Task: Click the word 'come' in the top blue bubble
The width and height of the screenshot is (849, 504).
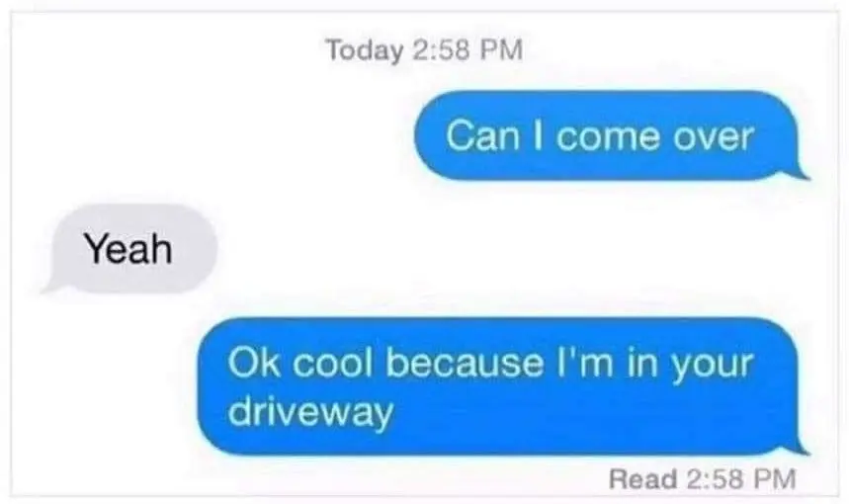Action: [608, 137]
